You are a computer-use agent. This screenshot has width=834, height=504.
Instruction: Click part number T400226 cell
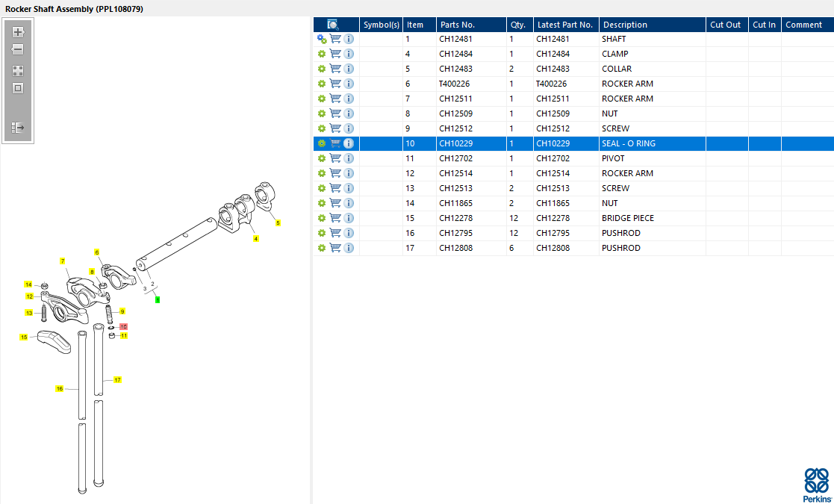pos(471,84)
